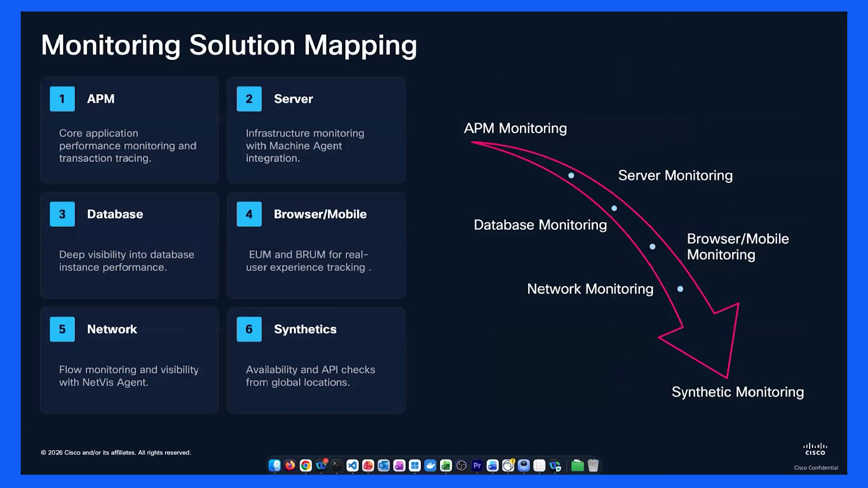Click 'Infrastructure monitoring with Machine Agent' text

click(305, 145)
